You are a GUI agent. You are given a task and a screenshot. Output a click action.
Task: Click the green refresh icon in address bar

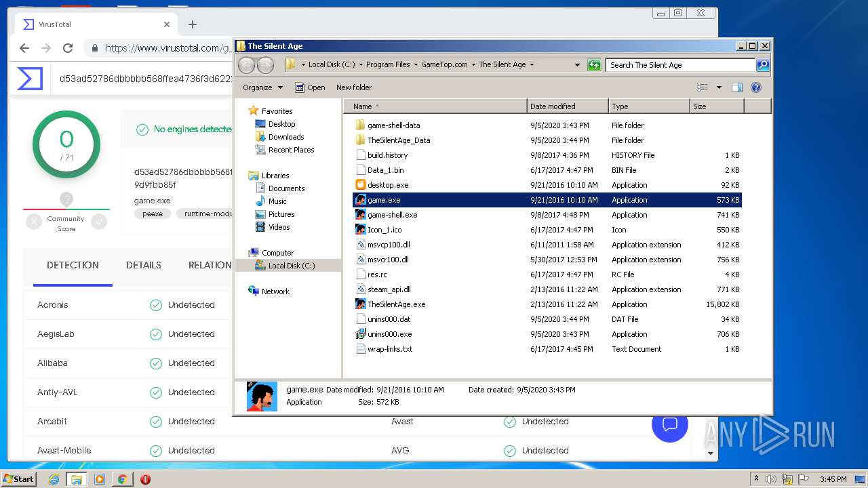pyautogui.click(x=594, y=65)
